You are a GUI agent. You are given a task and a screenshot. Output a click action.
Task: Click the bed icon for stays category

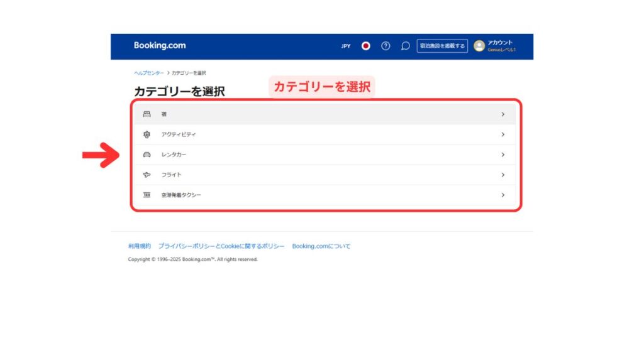(147, 114)
